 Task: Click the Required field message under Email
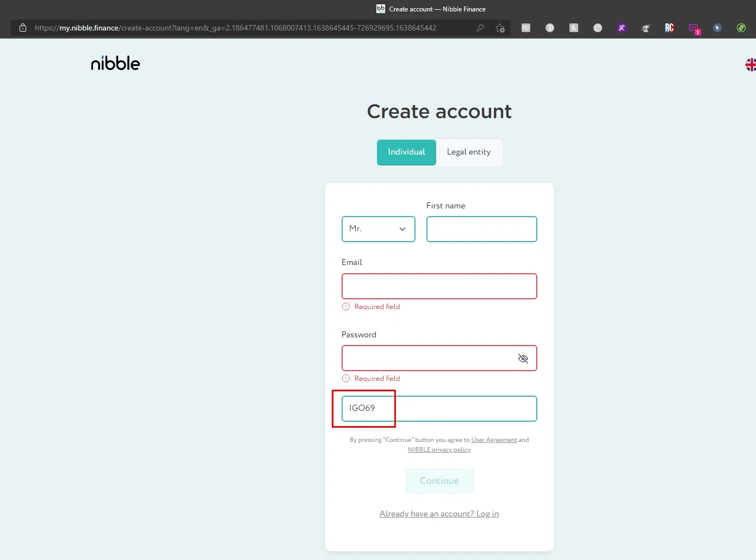click(x=377, y=307)
